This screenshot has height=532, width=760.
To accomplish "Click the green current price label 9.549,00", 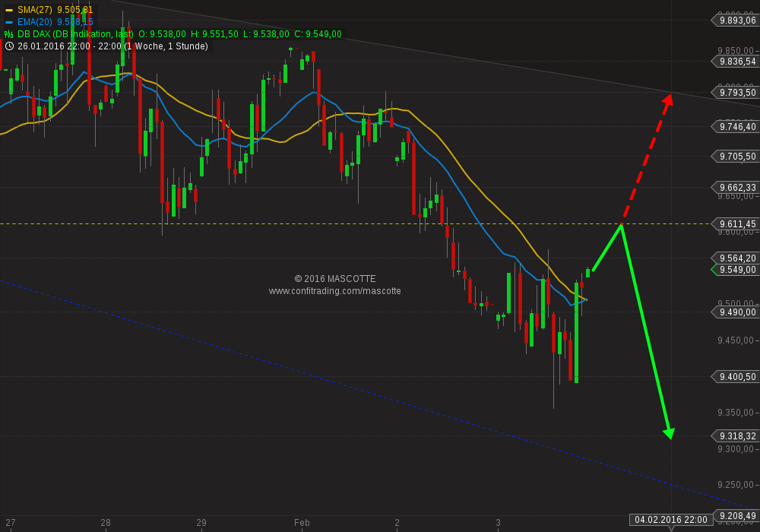I will point(736,270).
